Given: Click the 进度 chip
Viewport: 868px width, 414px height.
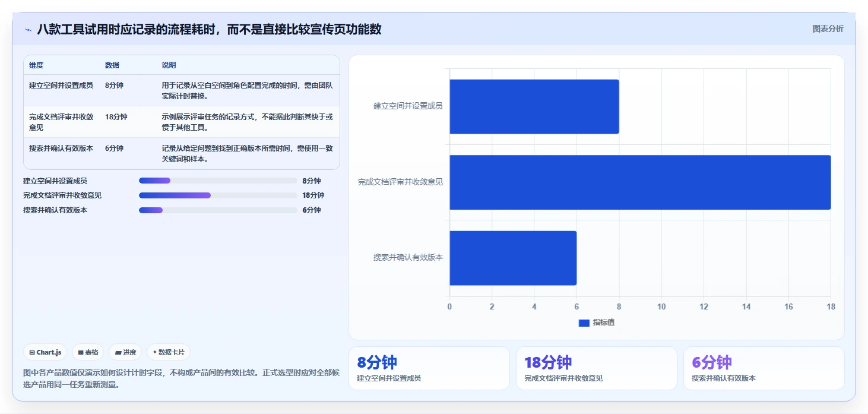Looking at the screenshot, I should 126,352.
